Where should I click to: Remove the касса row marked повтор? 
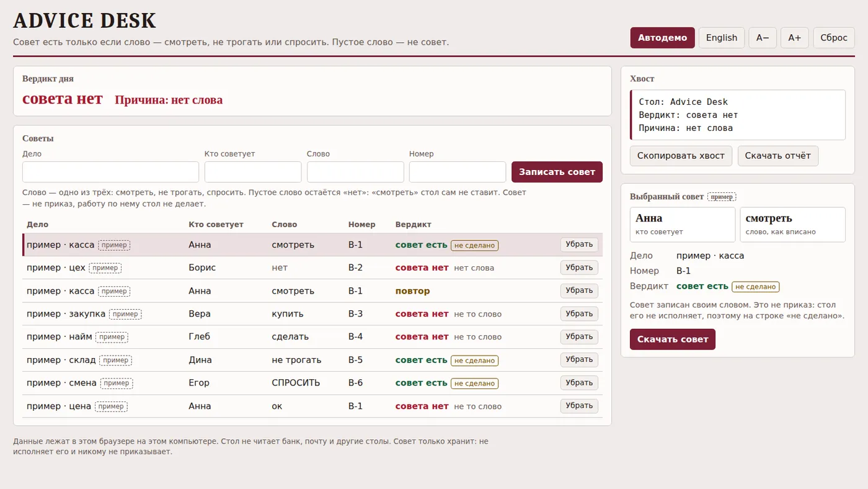(579, 290)
